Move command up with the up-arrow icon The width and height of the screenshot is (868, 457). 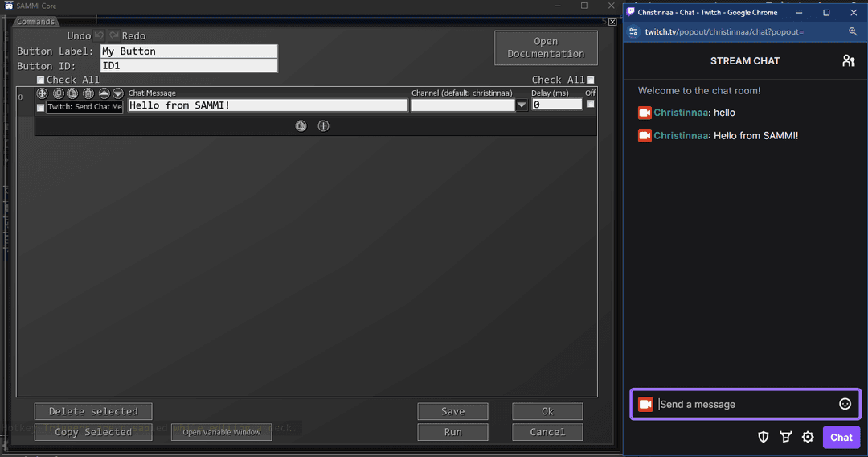point(104,93)
